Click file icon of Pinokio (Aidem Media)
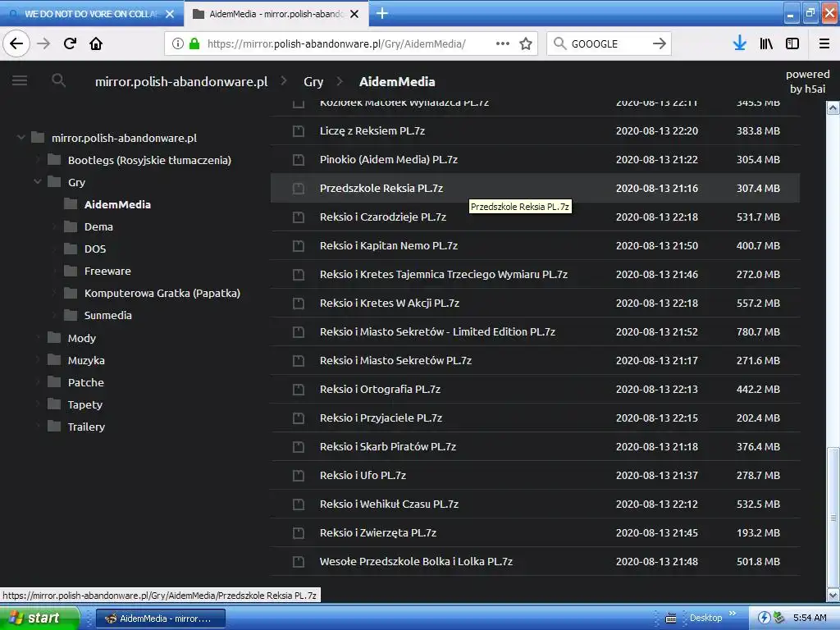The image size is (840, 630). click(299, 160)
